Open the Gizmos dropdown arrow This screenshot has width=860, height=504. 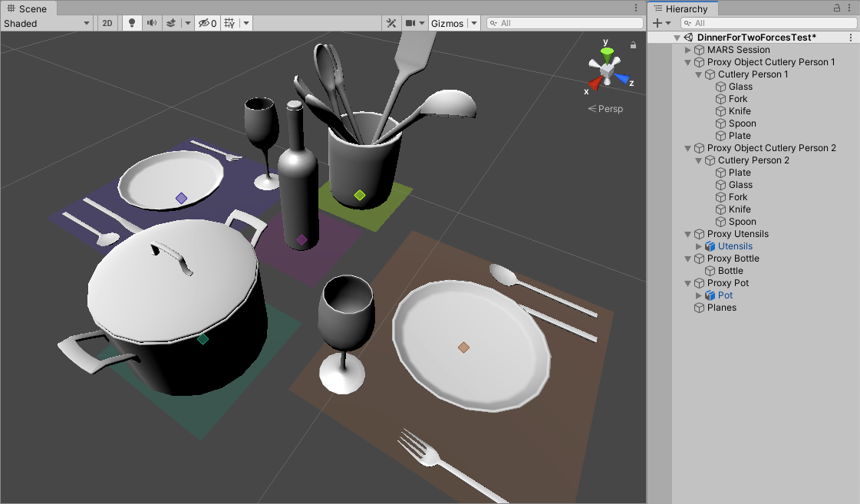pos(473,23)
